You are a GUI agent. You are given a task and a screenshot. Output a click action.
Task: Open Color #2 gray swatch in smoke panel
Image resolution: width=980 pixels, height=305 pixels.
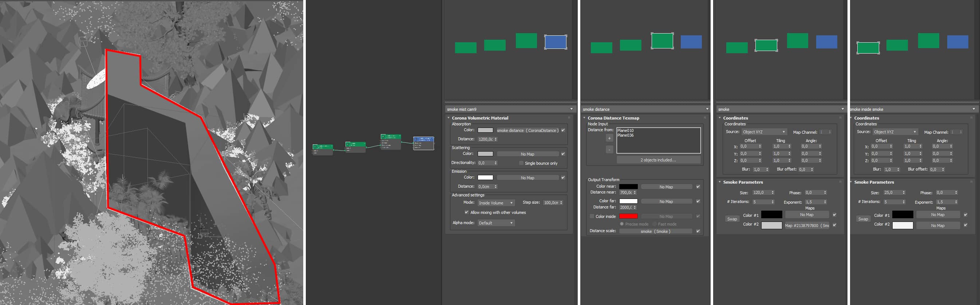(x=771, y=226)
